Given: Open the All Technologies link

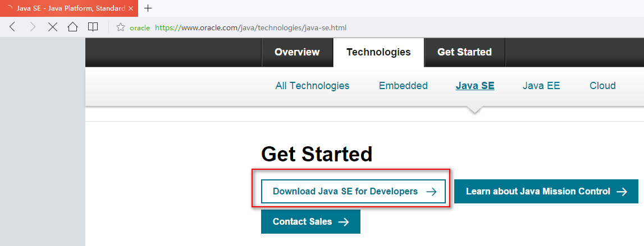Looking at the screenshot, I should click(312, 86).
